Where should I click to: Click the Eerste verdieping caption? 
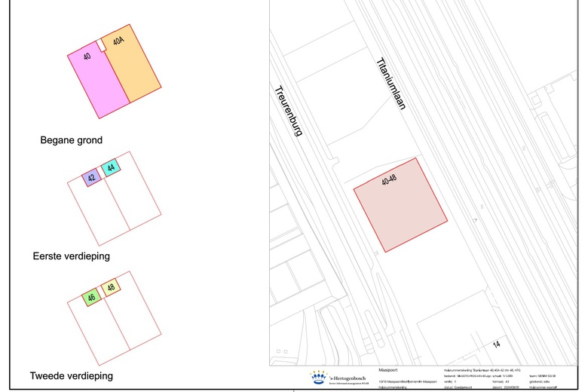[72, 256]
